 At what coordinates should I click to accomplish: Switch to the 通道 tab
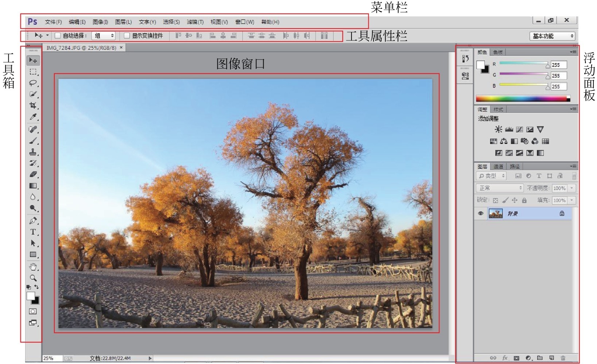(498, 166)
